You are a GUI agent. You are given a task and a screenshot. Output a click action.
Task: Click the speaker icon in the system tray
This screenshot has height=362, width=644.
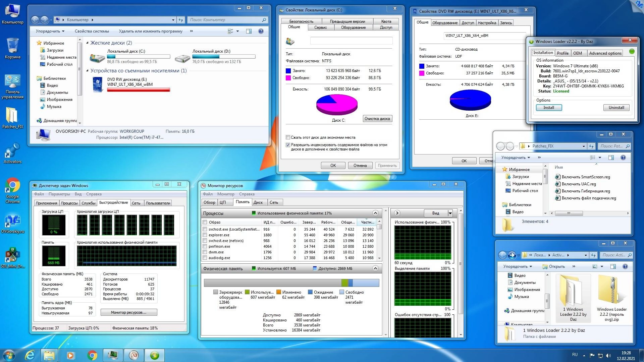click(608, 355)
